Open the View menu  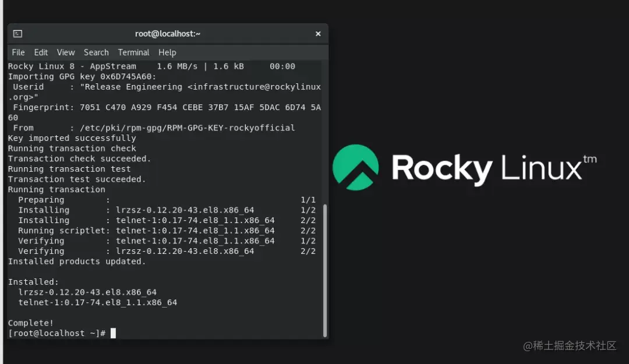pyautogui.click(x=66, y=52)
